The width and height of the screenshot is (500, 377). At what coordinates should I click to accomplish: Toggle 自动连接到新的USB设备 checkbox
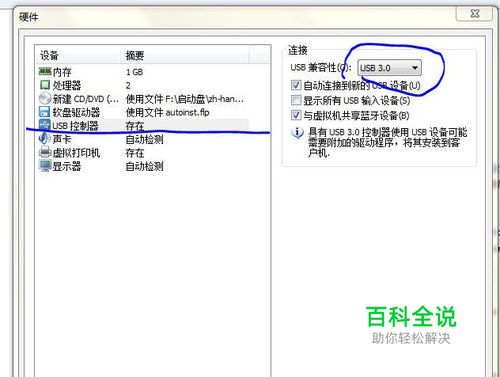coord(296,85)
